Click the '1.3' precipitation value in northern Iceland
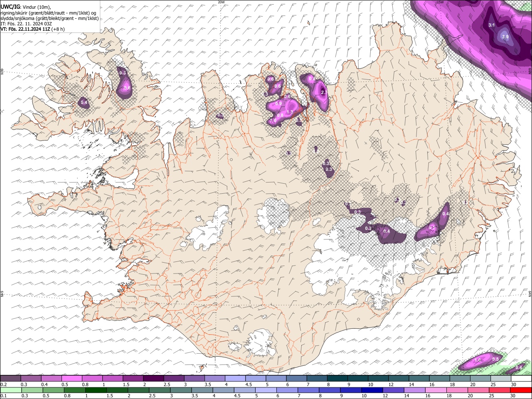The width and height of the screenshot is (532, 399). [290, 112]
